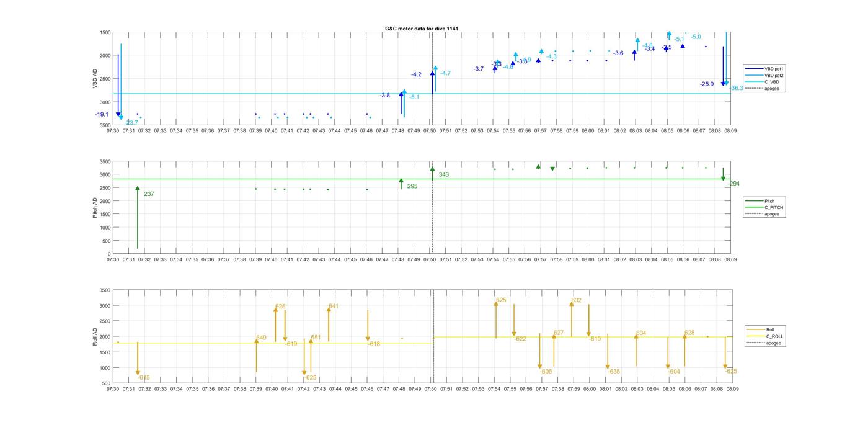
Task: Click the '634' roll data label
Action: tap(640, 333)
